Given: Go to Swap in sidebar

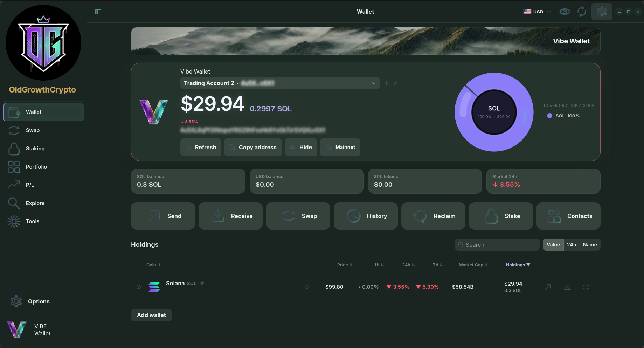Looking at the screenshot, I should 43,130.
